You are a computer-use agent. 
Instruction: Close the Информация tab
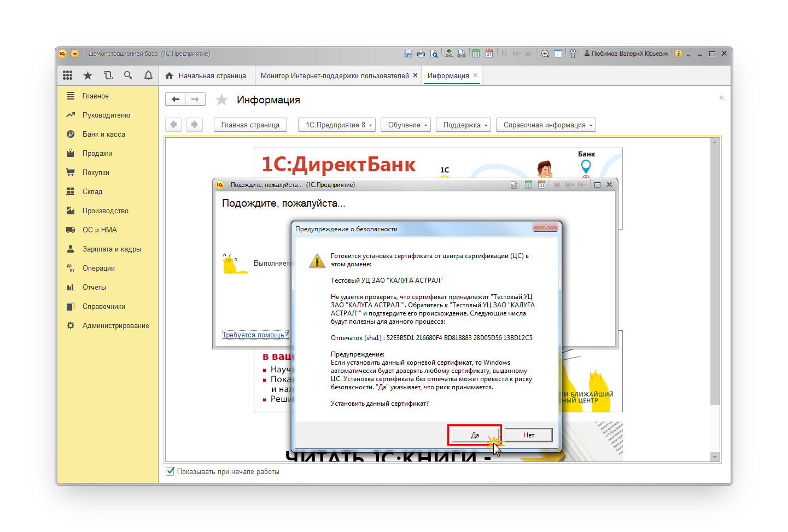click(475, 75)
